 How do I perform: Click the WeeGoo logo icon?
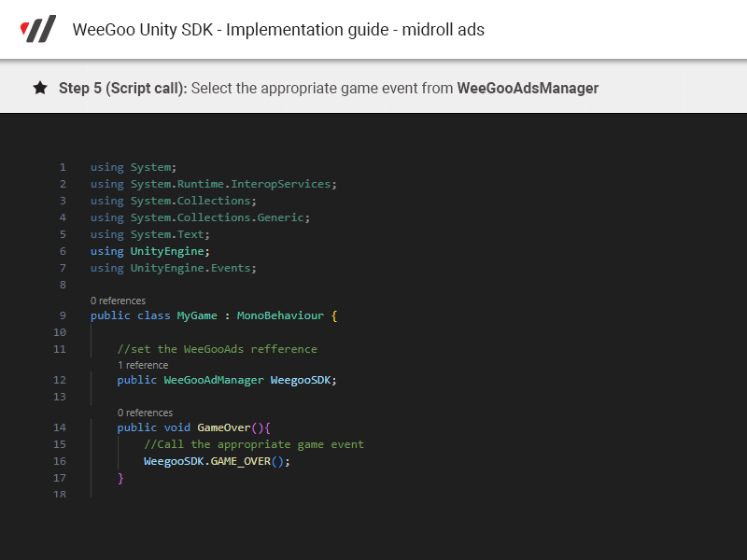pyautogui.click(x=38, y=29)
